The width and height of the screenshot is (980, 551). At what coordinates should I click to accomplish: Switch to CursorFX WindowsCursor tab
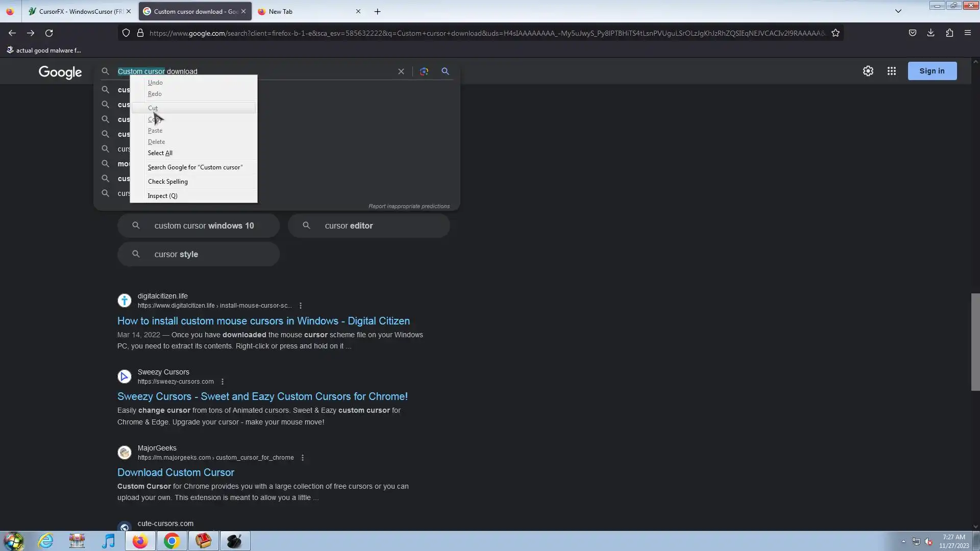click(77, 11)
